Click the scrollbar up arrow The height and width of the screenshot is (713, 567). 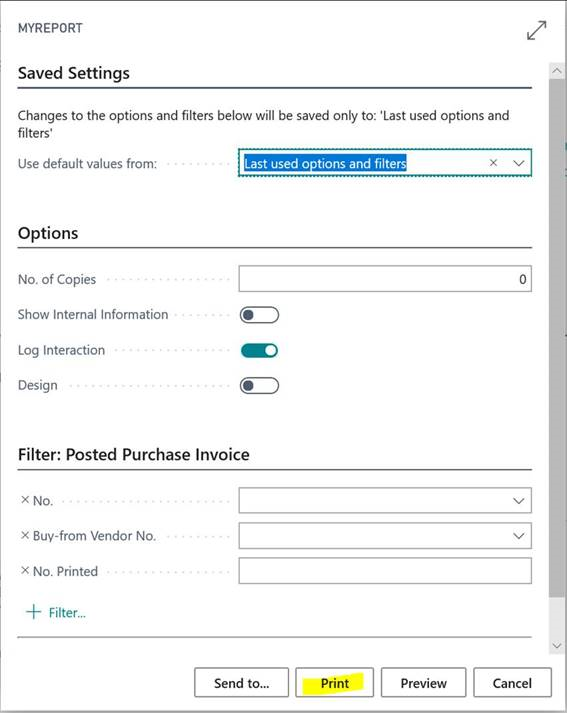(557, 70)
